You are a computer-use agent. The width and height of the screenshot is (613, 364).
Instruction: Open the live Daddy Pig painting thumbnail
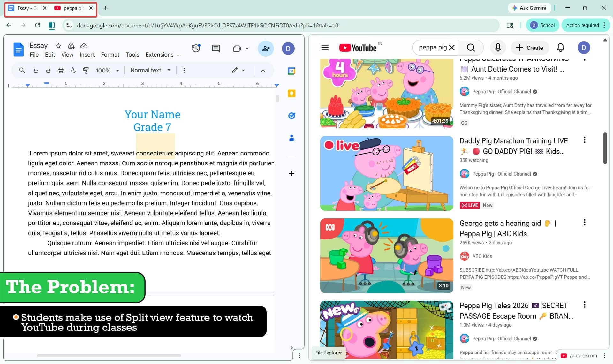[x=387, y=173]
